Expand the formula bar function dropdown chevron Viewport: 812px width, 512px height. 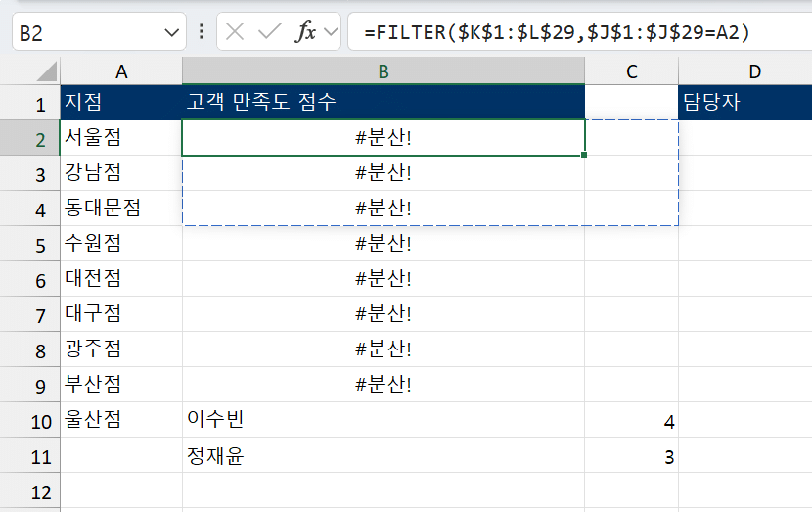click(331, 32)
